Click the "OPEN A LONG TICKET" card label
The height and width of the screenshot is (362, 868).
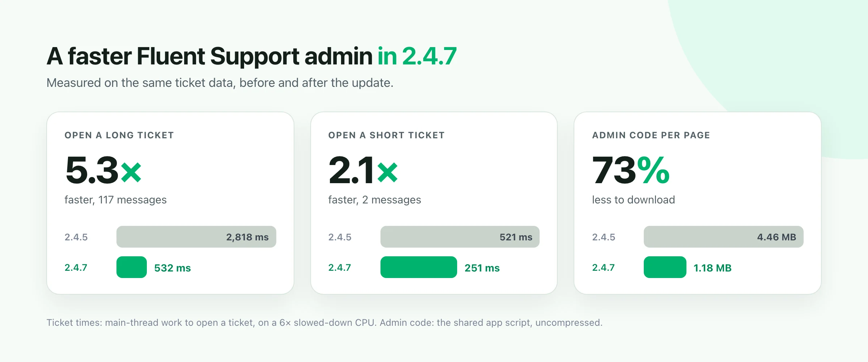point(119,135)
